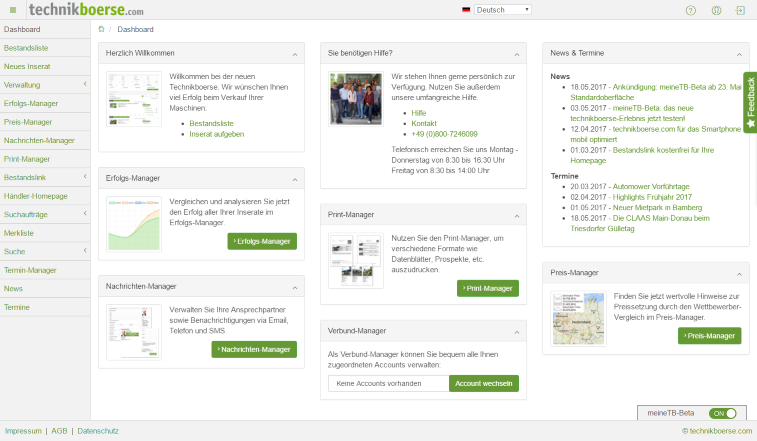The width and height of the screenshot is (757, 441).
Task: Click the Keine Accounts vorhanden field
Action: (x=388, y=383)
